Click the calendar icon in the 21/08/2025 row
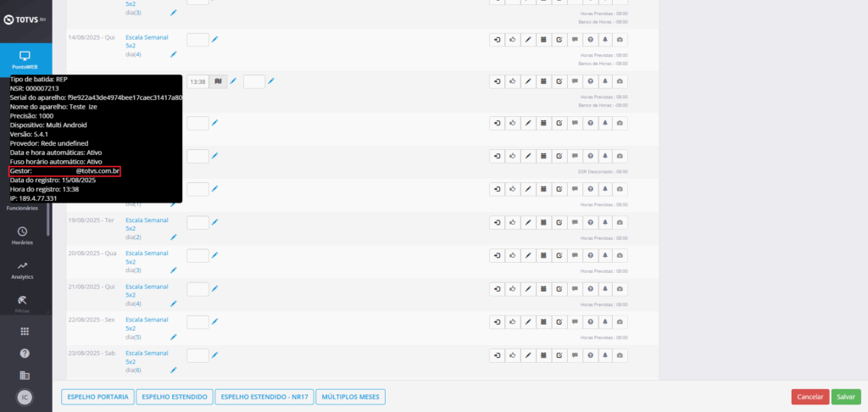The width and height of the screenshot is (868, 412). [542, 288]
